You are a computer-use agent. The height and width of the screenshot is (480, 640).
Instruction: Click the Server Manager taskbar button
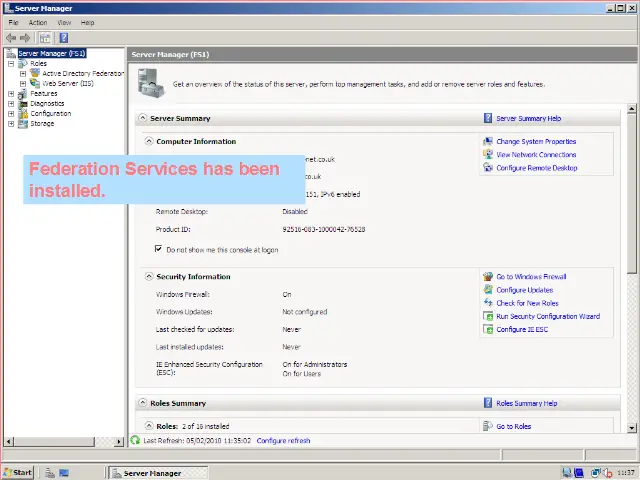coord(158,473)
